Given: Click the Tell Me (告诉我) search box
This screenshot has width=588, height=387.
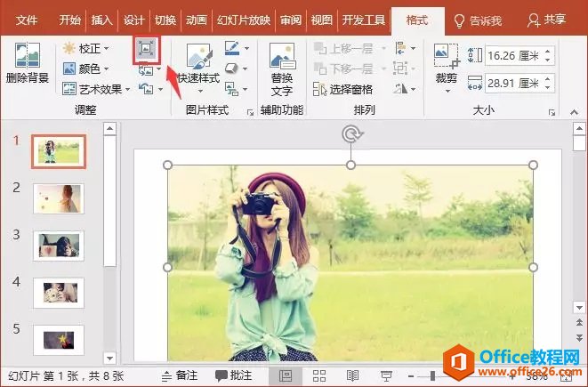Looking at the screenshot, I should 477,20.
